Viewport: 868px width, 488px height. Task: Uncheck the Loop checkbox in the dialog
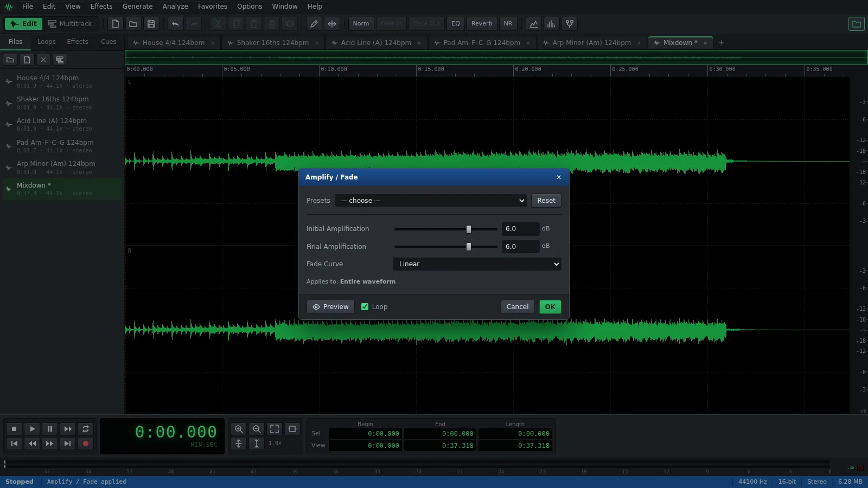click(365, 307)
